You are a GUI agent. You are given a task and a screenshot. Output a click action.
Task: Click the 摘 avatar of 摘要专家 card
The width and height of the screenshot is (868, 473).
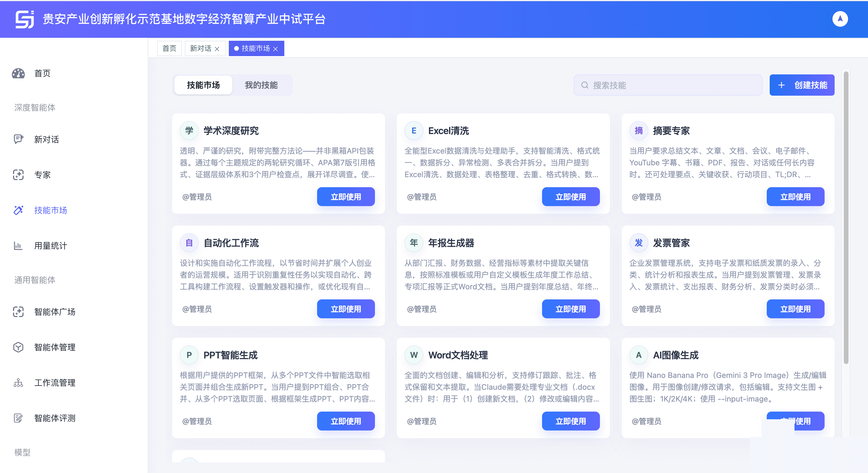tap(639, 131)
